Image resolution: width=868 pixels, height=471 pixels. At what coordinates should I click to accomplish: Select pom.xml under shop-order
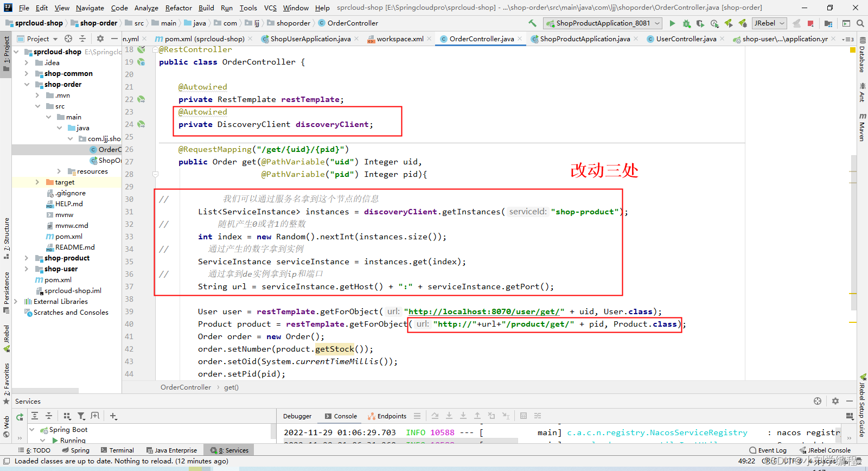pos(68,237)
